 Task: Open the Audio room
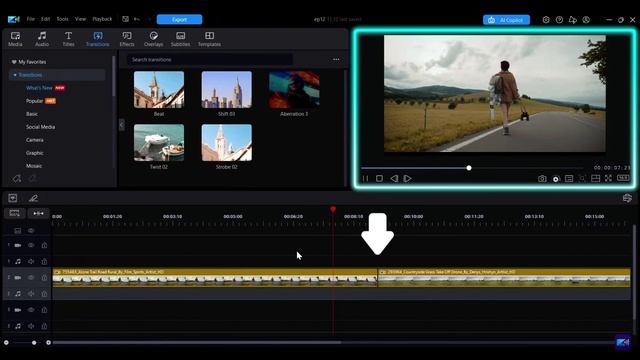pyautogui.click(x=42, y=39)
